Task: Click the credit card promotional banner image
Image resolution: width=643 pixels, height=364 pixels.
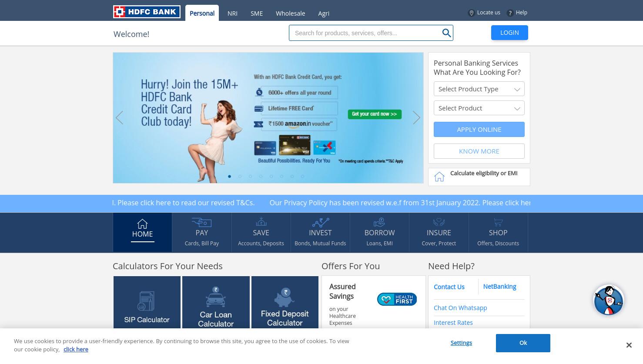Action: [268, 118]
